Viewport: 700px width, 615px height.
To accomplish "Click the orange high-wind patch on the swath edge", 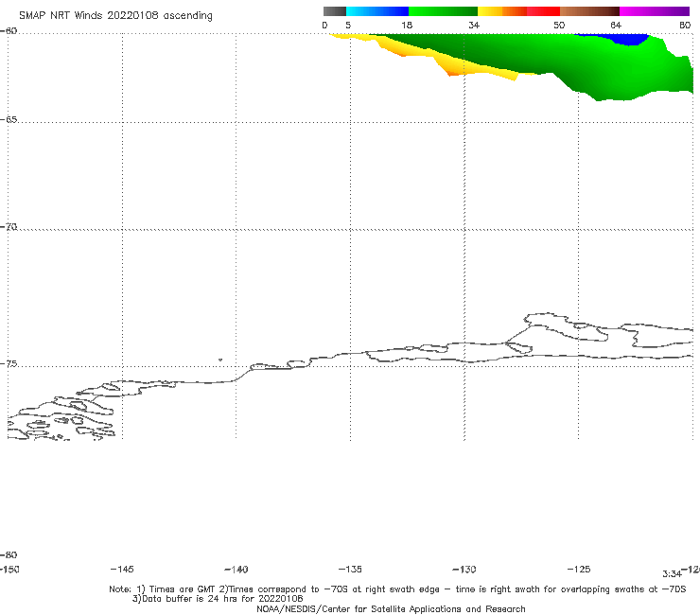I will (x=452, y=72).
